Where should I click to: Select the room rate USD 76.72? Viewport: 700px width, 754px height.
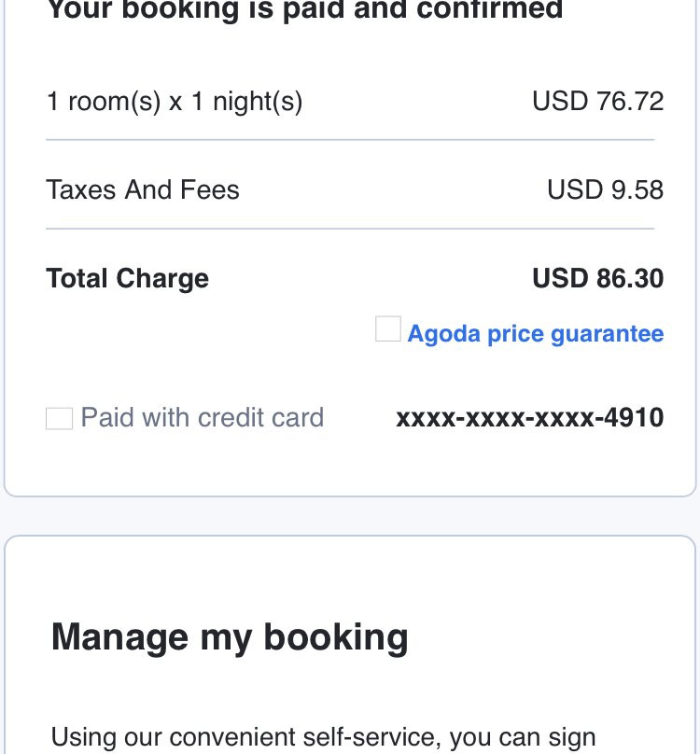point(597,101)
